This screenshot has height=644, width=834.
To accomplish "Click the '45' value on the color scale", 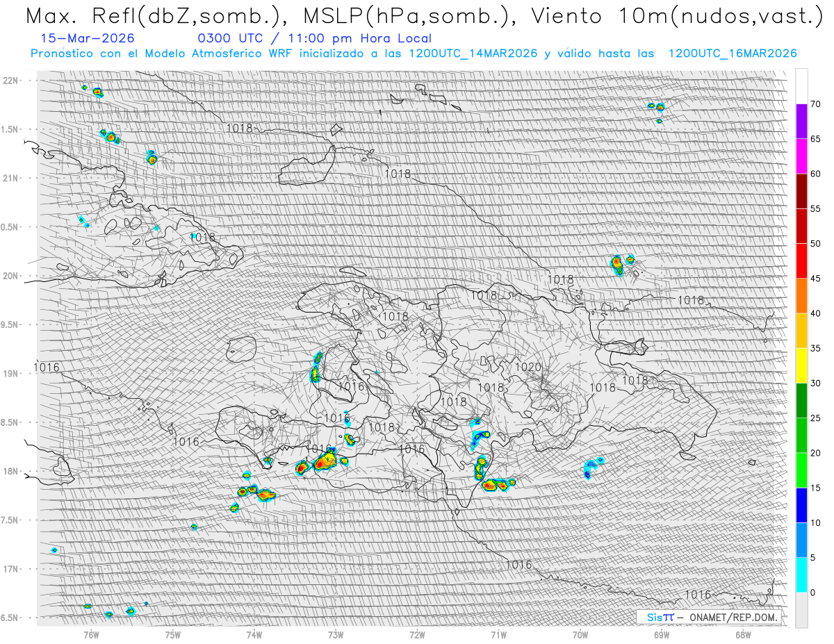I will (x=815, y=279).
